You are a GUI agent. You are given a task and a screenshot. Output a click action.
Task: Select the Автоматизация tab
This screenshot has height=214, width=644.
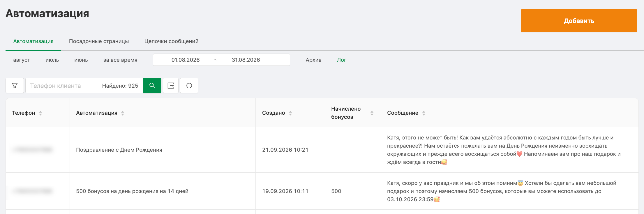point(33,41)
